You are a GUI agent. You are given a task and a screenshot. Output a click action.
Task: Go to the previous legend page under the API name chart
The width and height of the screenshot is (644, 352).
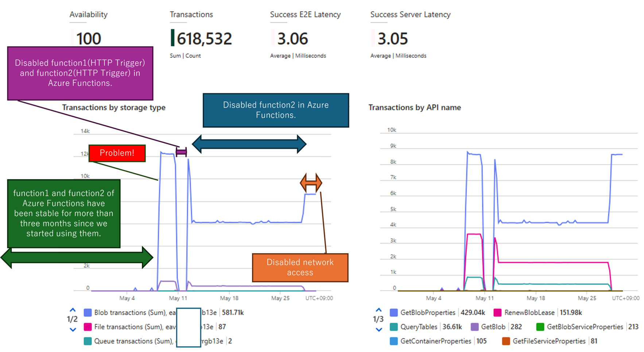[379, 310]
